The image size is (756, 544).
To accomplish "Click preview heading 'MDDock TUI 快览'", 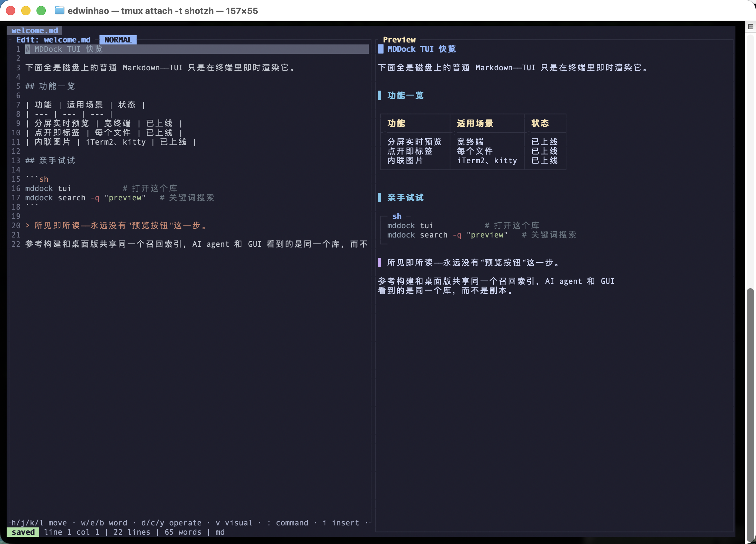I will [x=421, y=49].
